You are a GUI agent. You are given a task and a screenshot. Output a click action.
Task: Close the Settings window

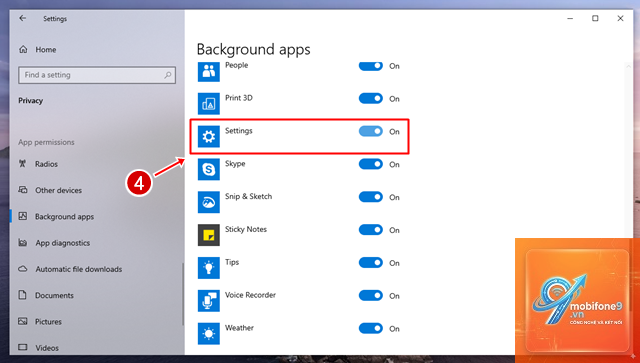click(x=620, y=18)
